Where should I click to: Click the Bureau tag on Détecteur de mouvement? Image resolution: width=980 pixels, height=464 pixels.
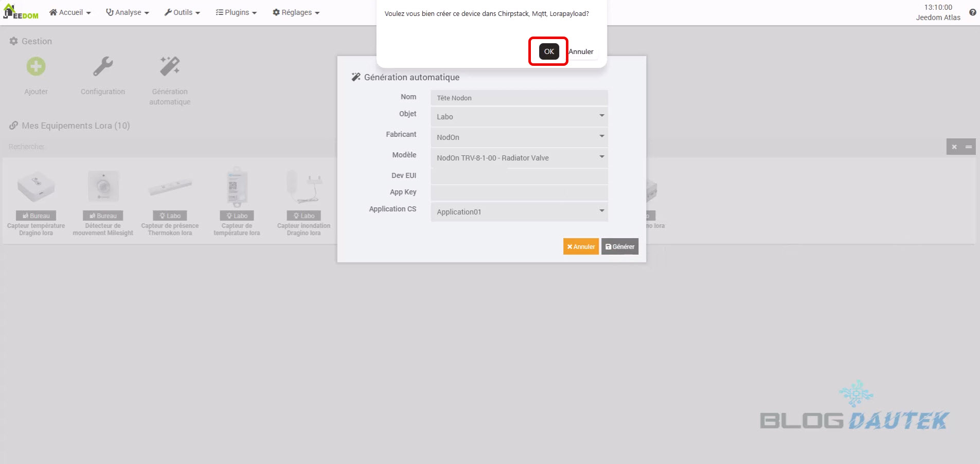[x=103, y=216]
